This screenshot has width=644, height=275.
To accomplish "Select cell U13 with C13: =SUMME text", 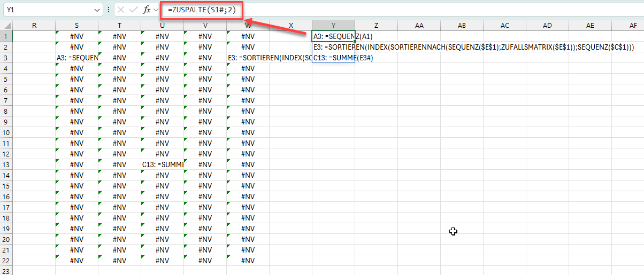I will click(162, 164).
